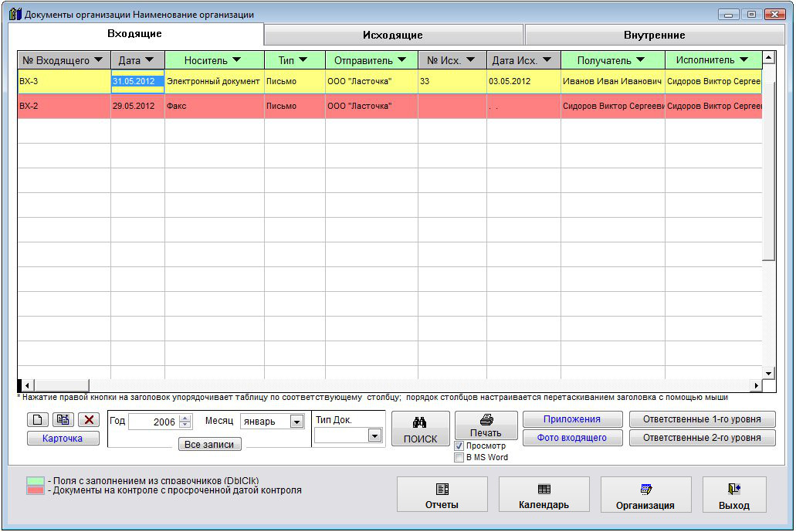Open Фото входящего link button
Viewport: 796px width, 532px height.
(572, 438)
